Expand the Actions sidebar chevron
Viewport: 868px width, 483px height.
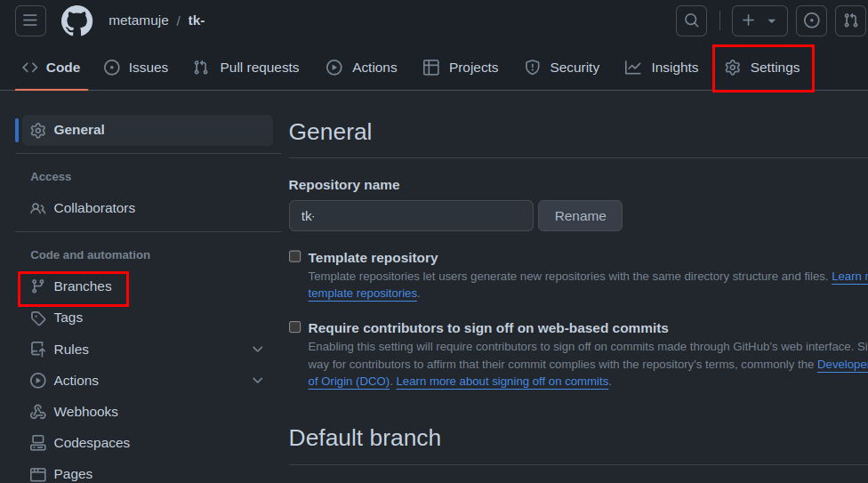258,381
